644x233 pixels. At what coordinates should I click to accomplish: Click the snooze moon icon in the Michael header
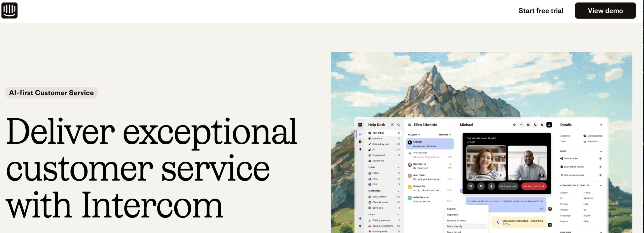542,125
